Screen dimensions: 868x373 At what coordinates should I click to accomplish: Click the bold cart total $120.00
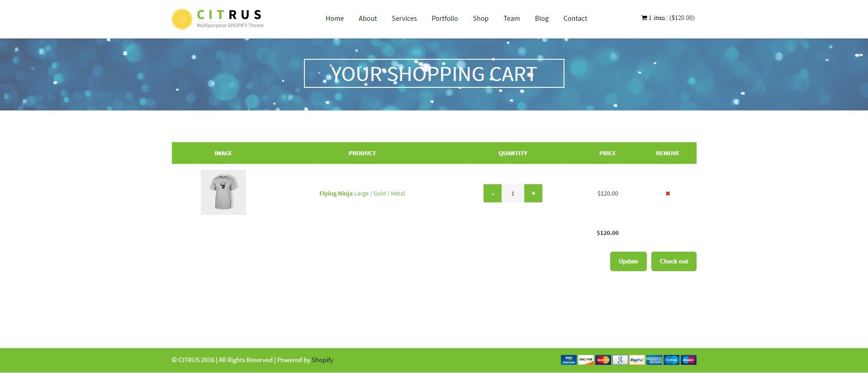tap(607, 233)
